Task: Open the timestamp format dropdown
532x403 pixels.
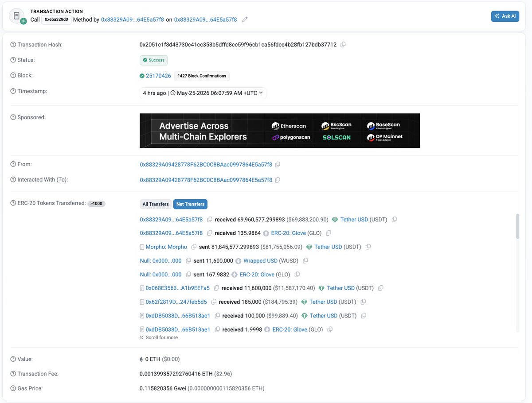Action: [203, 93]
